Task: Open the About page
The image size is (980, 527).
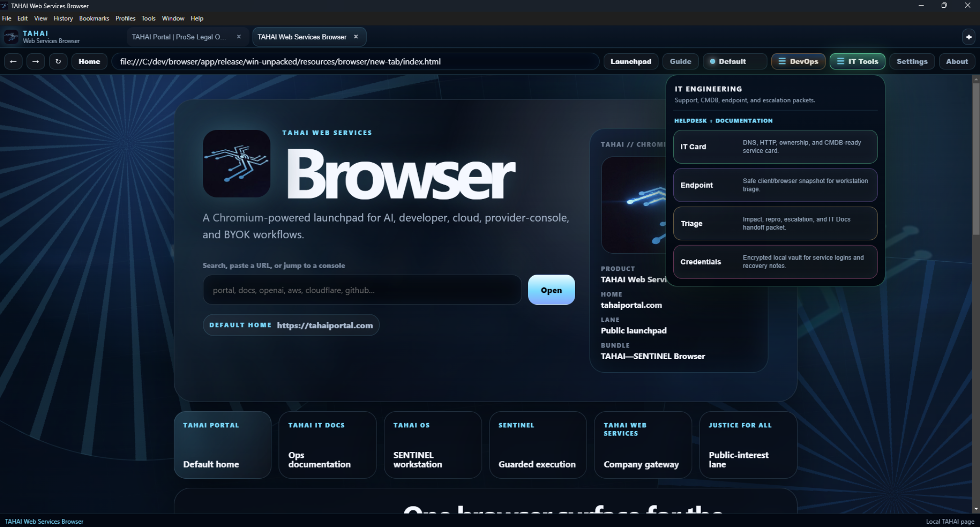Action: coord(957,61)
